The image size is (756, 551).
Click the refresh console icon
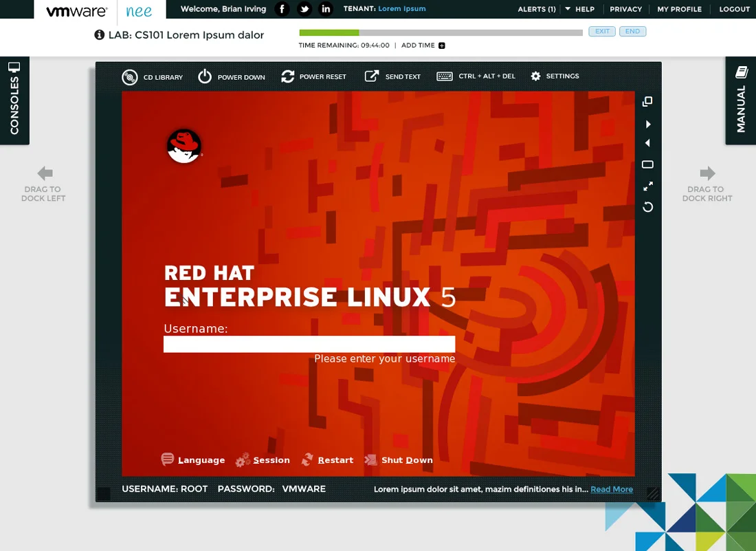648,207
